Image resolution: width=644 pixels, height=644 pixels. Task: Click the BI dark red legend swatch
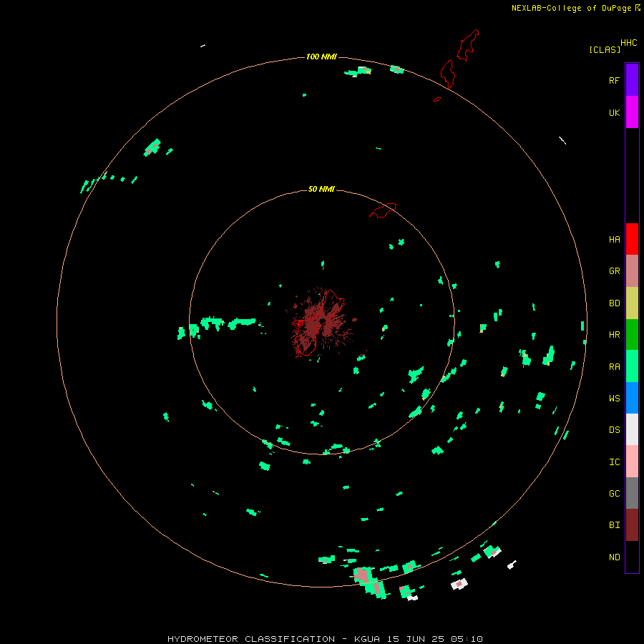pos(632,525)
